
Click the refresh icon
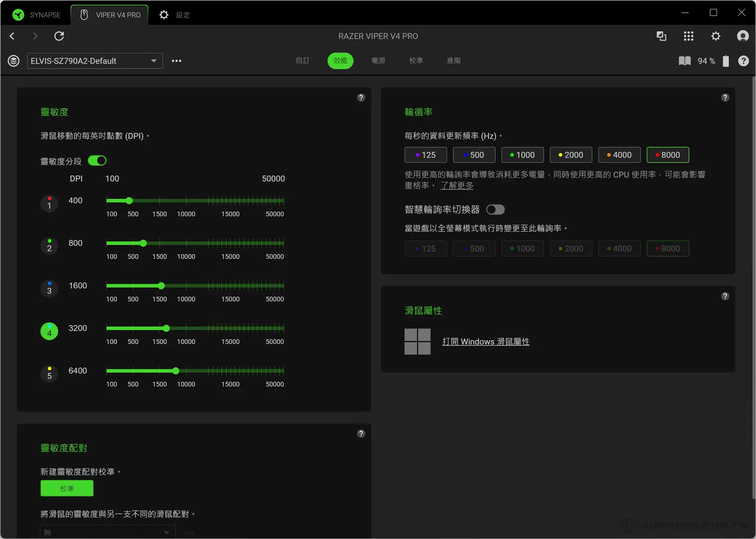click(x=59, y=36)
